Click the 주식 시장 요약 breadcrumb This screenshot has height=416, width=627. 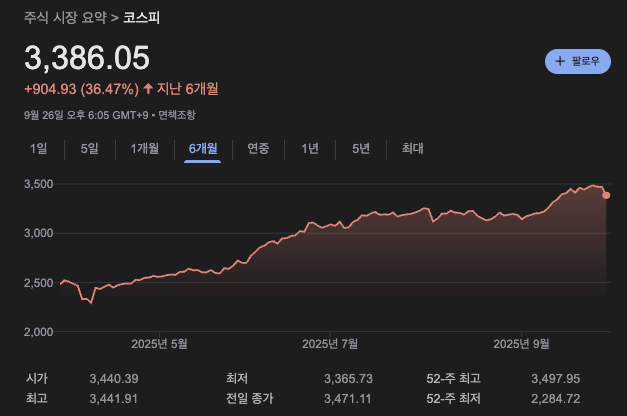[64, 18]
